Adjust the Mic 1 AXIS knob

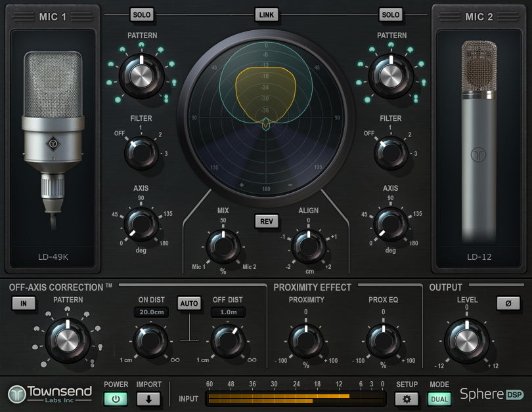(141, 224)
